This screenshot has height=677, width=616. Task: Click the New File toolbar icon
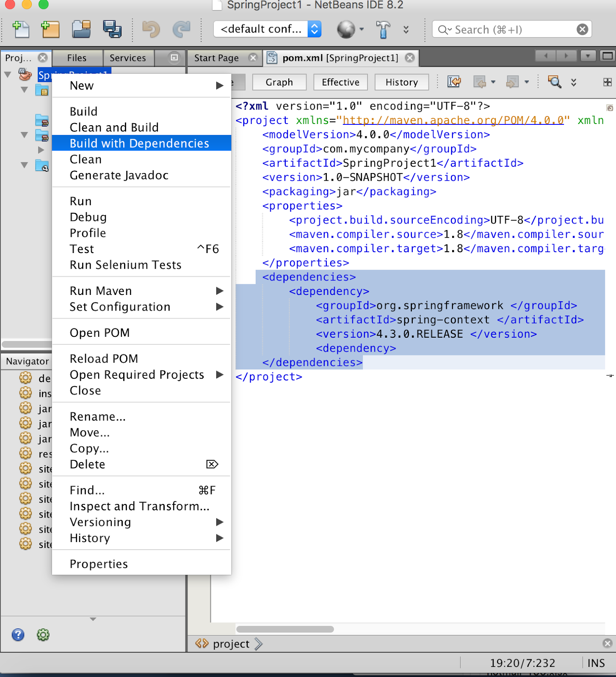(x=21, y=29)
